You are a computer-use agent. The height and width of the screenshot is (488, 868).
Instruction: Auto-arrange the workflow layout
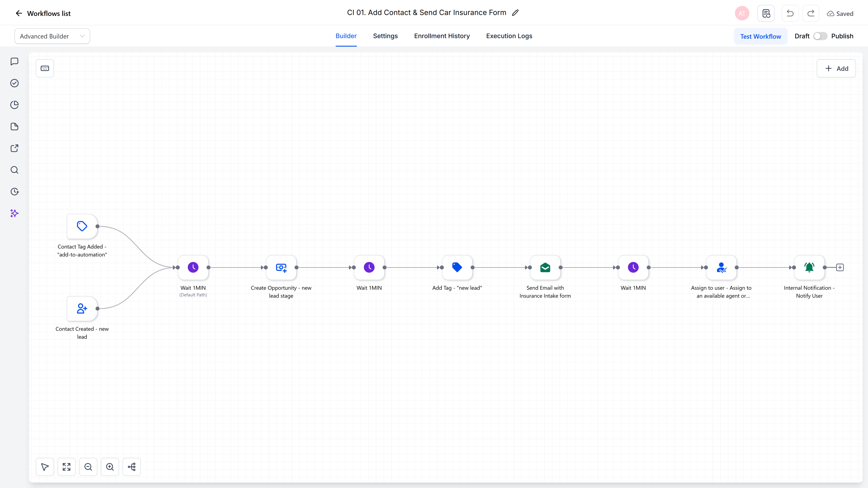pos(132,467)
